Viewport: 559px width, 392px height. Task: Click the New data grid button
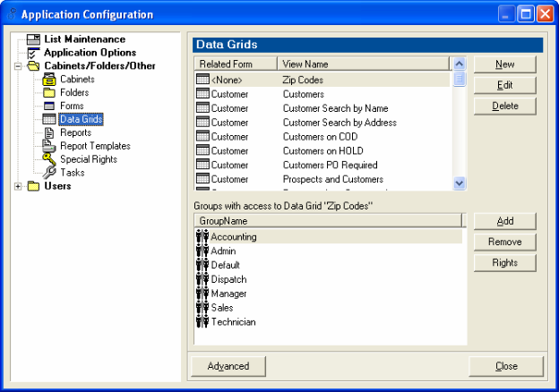click(x=505, y=64)
